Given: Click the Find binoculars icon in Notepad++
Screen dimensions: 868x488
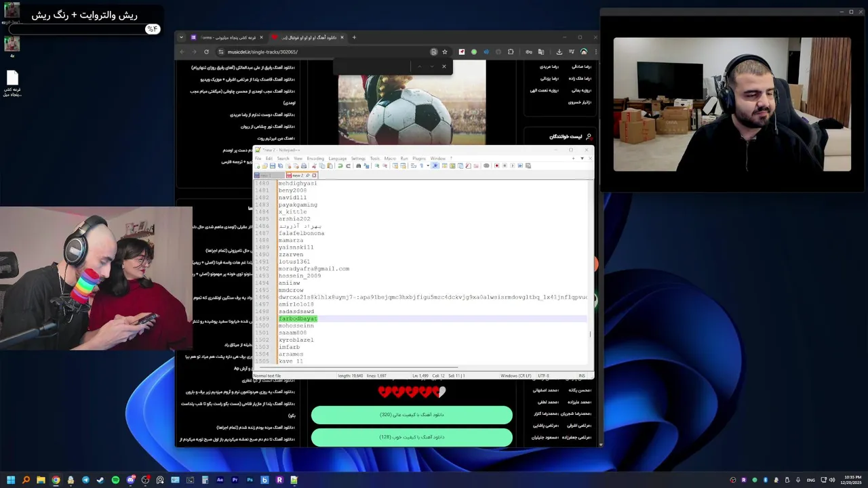Looking at the screenshot, I should 358,165.
